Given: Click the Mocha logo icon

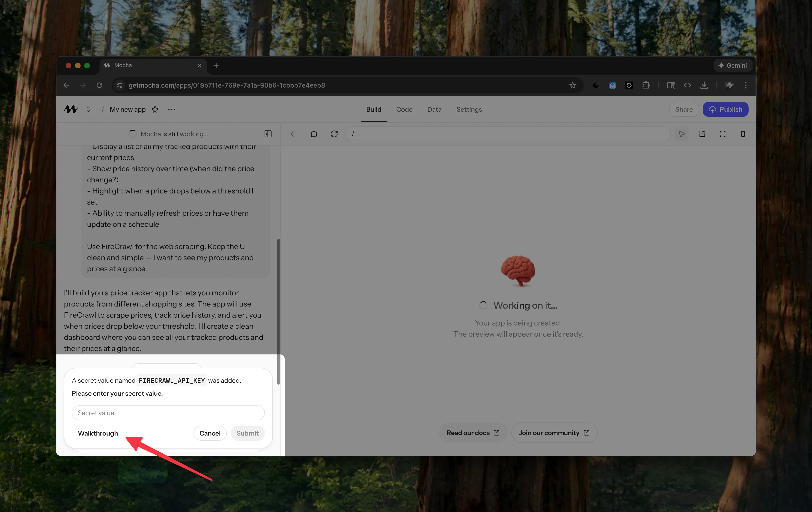Looking at the screenshot, I should click(x=71, y=109).
